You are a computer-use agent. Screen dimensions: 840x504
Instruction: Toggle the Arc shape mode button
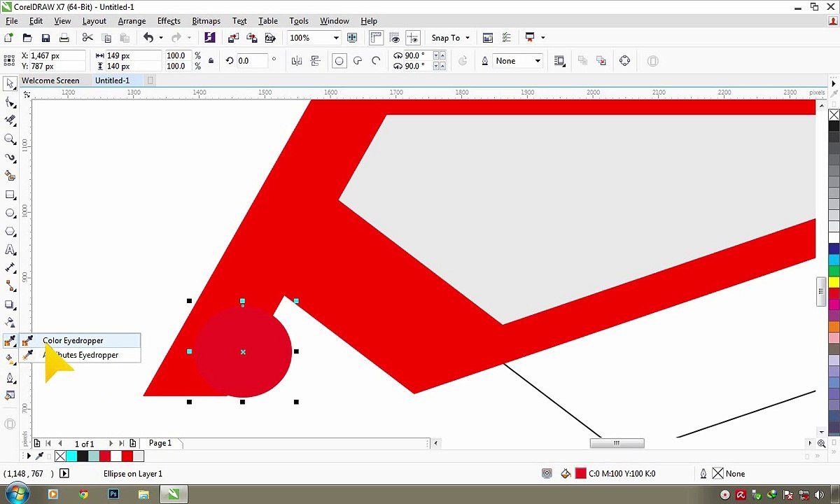[x=376, y=61]
